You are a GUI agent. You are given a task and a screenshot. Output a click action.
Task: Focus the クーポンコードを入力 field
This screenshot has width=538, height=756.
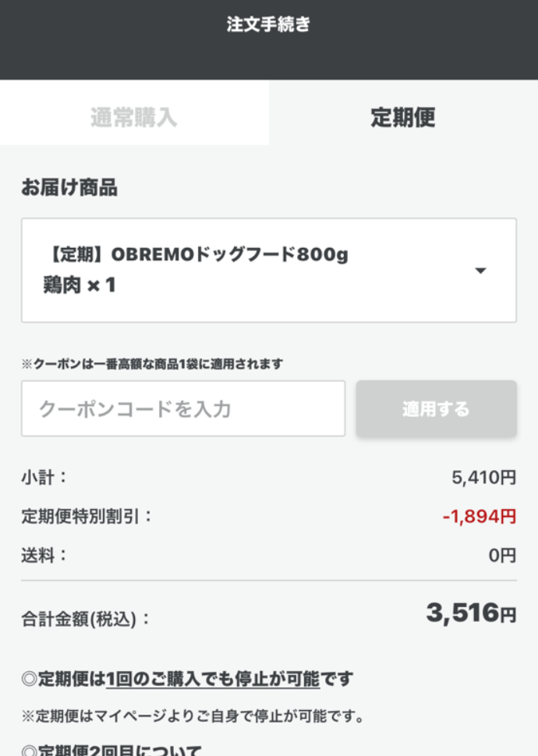pyautogui.click(x=183, y=408)
